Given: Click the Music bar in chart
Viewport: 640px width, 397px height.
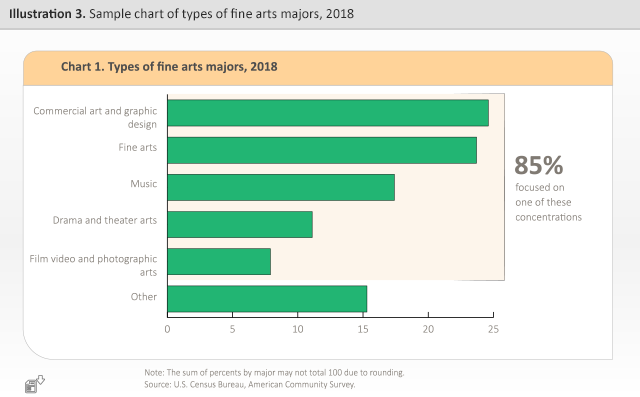Looking at the screenshot, I should click(x=281, y=187).
